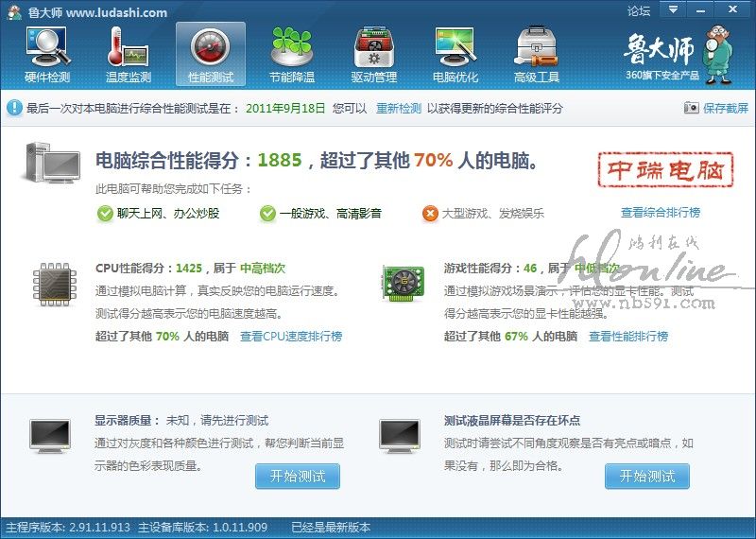Click the monitor icon beside 测试液晶屏幕

coord(400,436)
